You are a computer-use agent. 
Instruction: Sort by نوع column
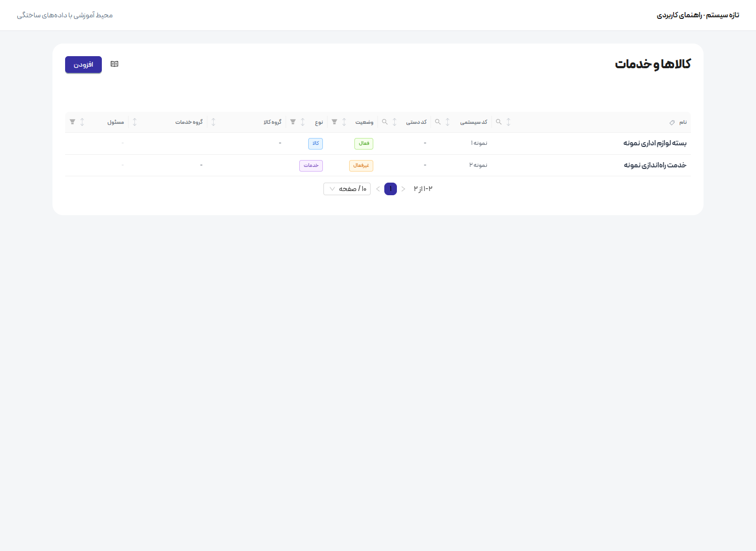[302, 122]
